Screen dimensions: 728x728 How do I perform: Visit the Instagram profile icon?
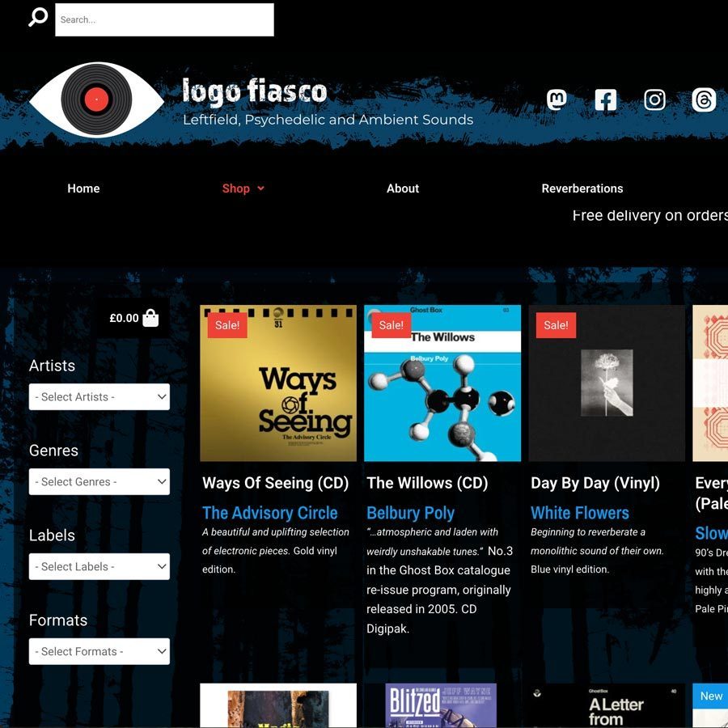(654, 99)
